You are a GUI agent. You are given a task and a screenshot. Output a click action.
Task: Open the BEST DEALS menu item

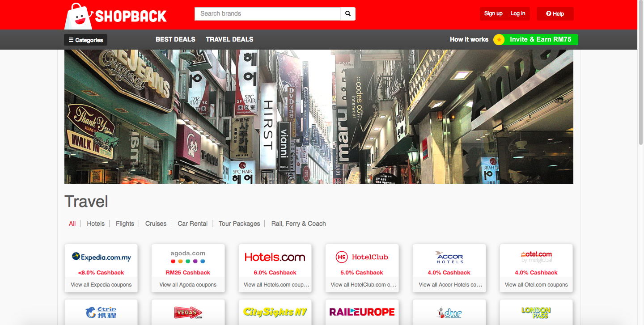pyautogui.click(x=175, y=39)
